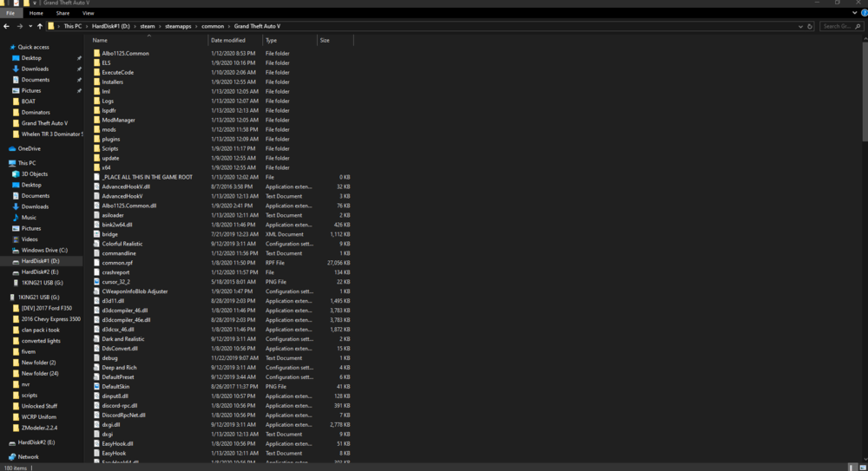Screen dimensions: 868x471
Task: Select Quick access in the navigation pane
Action: pyautogui.click(x=33, y=47)
